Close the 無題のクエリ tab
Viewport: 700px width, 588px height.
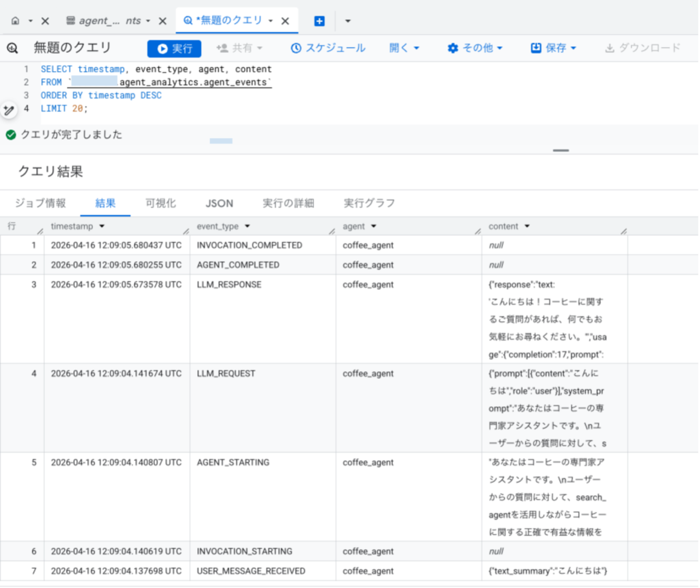(x=285, y=21)
